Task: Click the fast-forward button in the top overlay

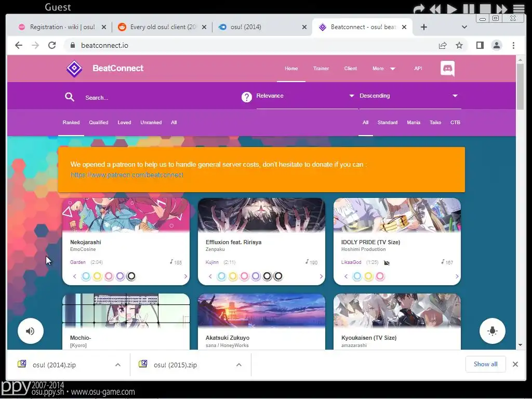Action: coord(501,8)
